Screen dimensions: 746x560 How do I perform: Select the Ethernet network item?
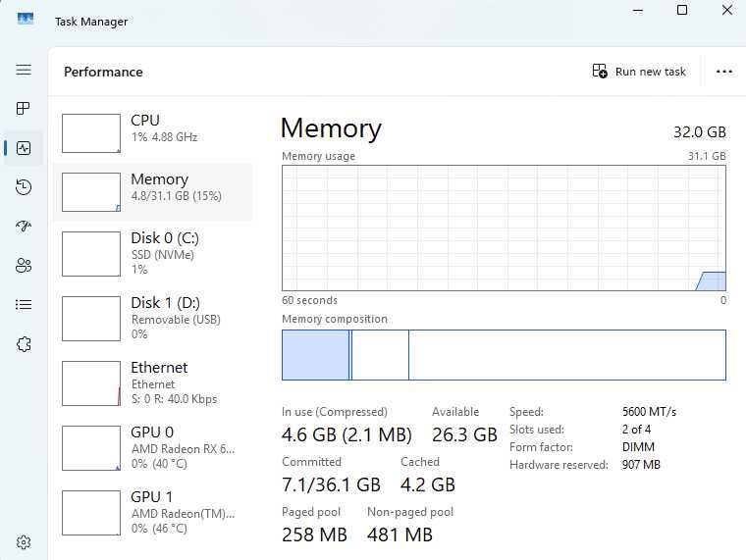[153, 383]
